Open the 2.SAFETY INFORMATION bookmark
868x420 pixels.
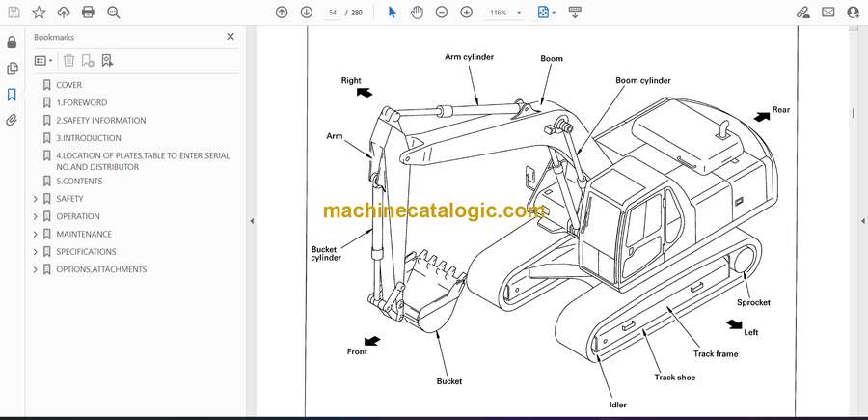100,121
